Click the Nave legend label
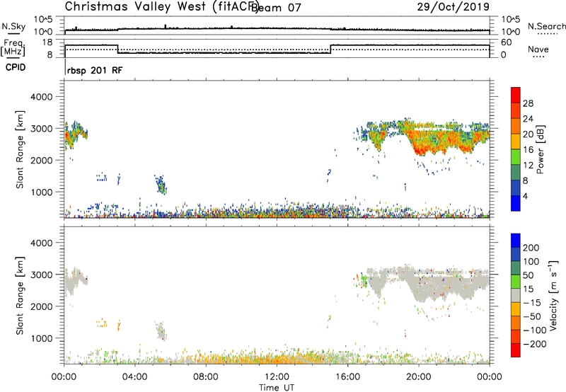566x392 pixels. [538, 50]
